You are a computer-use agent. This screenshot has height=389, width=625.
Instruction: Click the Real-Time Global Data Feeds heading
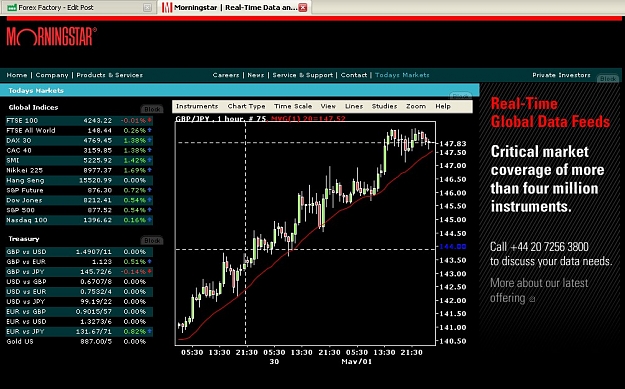tap(550, 113)
